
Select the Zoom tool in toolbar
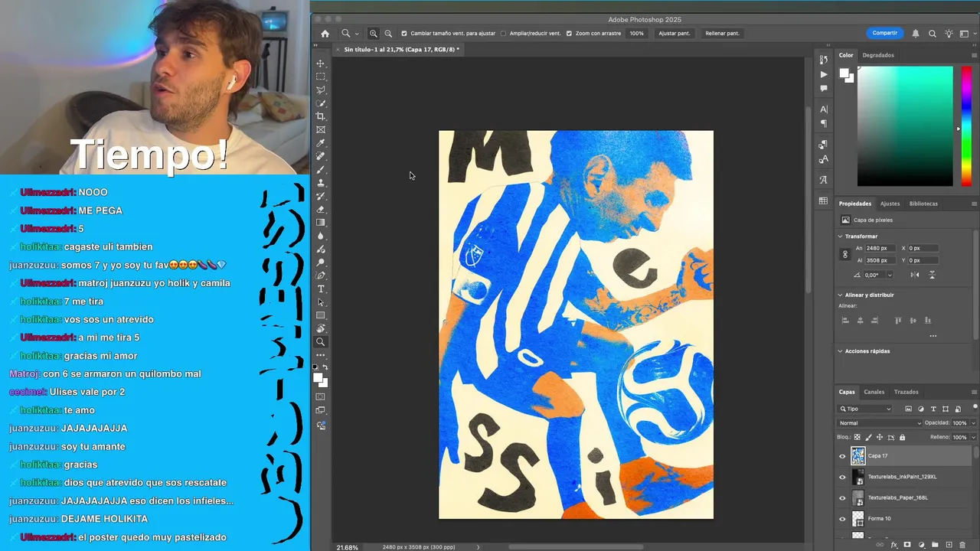coord(321,342)
